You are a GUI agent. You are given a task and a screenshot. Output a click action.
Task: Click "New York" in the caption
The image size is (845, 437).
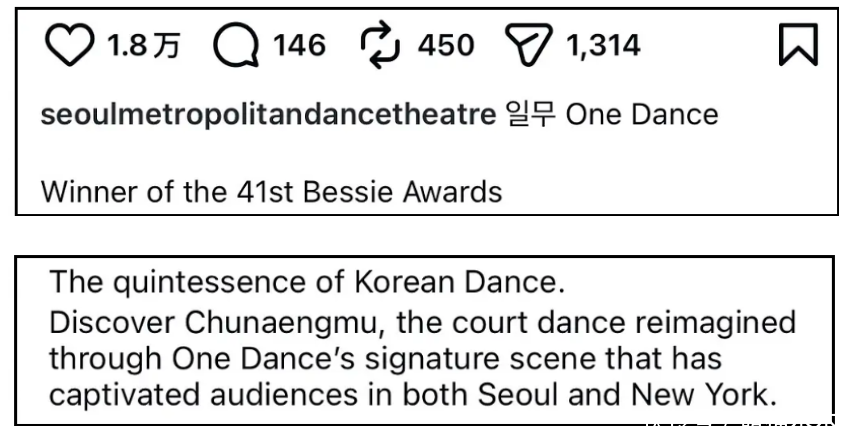pyautogui.click(x=714, y=394)
